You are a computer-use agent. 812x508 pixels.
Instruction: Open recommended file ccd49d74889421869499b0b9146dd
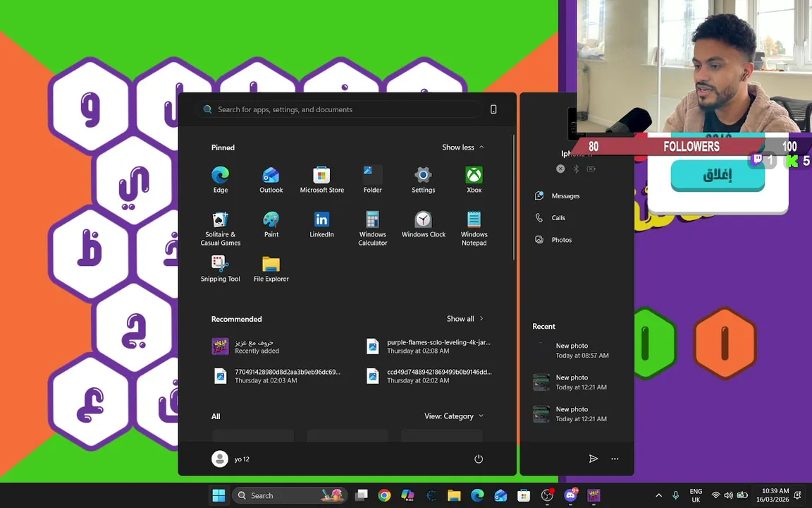click(428, 376)
